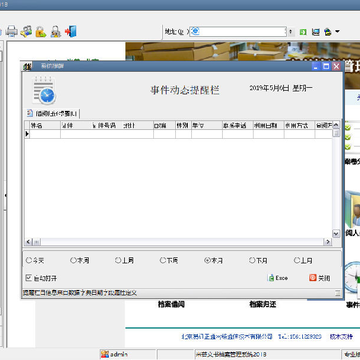Click the monitor icon beside the green go button
Viewport: 360px width, 360px height.
[x=315, y=32]
